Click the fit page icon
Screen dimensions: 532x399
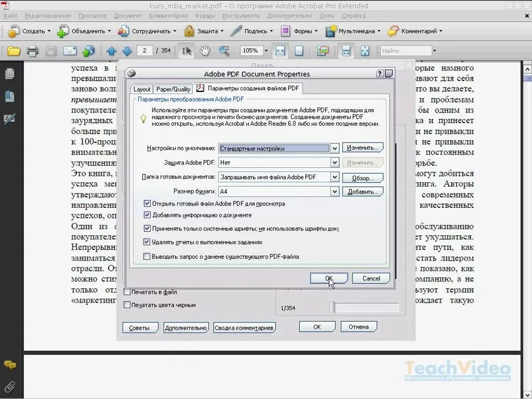pos(299,51)
